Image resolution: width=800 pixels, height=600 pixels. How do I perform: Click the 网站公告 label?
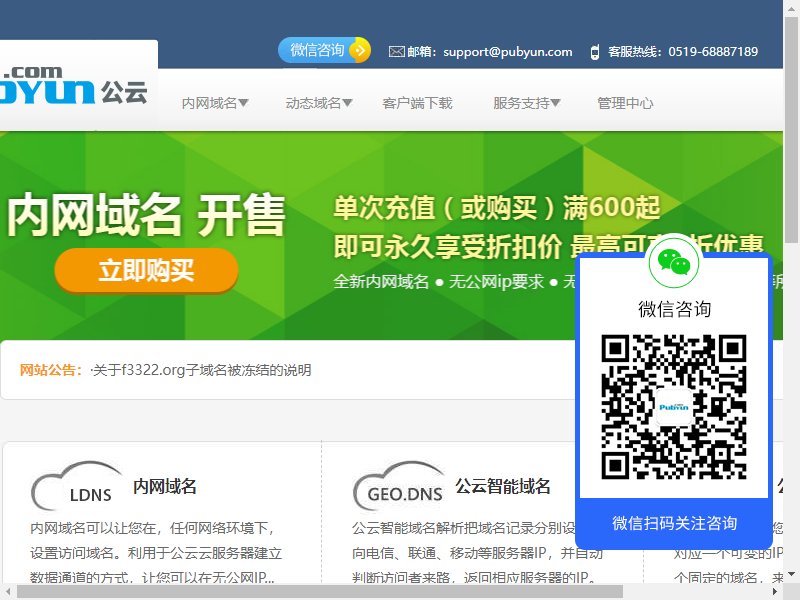tap(51, 370)
